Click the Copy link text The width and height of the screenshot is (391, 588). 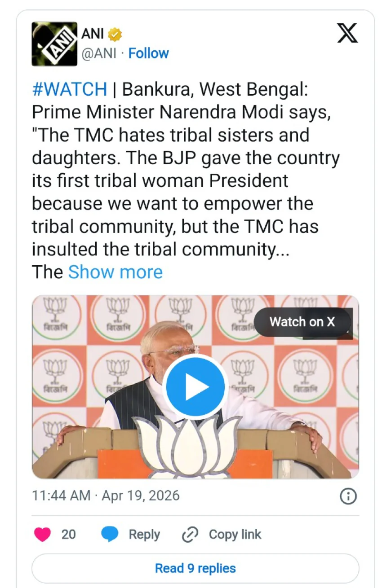click(235, 535)
